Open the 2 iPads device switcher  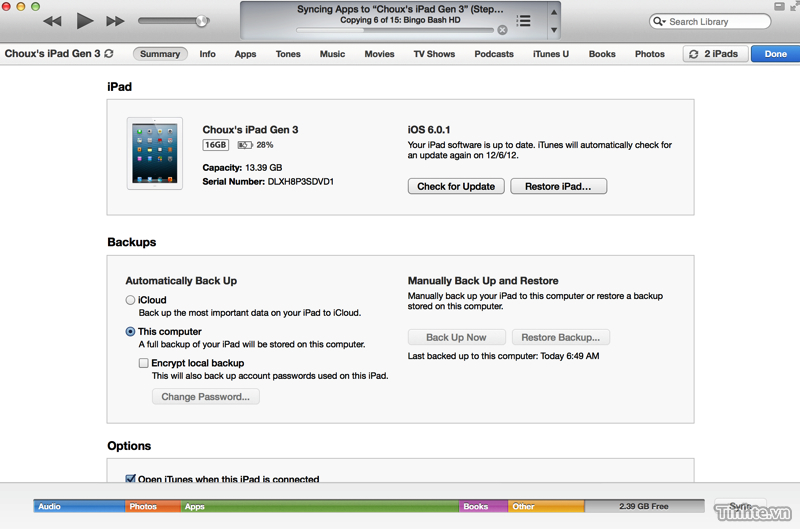715,54
